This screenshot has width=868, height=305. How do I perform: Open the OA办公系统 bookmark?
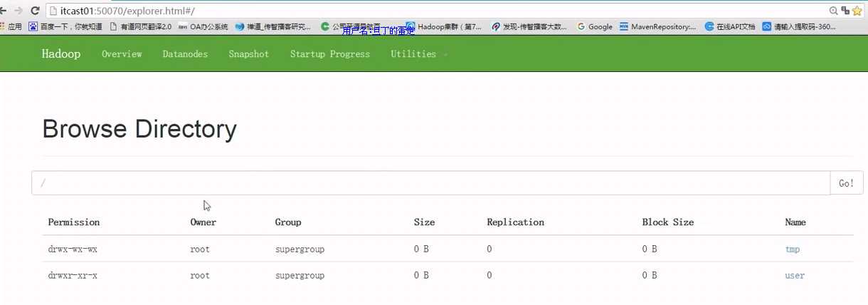coord(203,26)
